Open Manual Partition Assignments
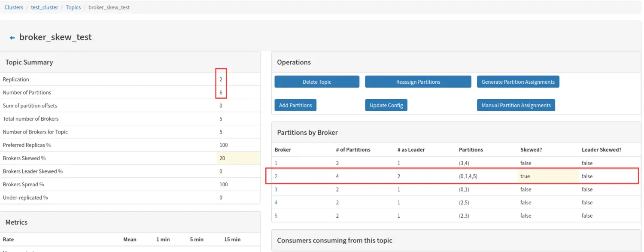This screenshot has height=252, width=644. (516, 105)
